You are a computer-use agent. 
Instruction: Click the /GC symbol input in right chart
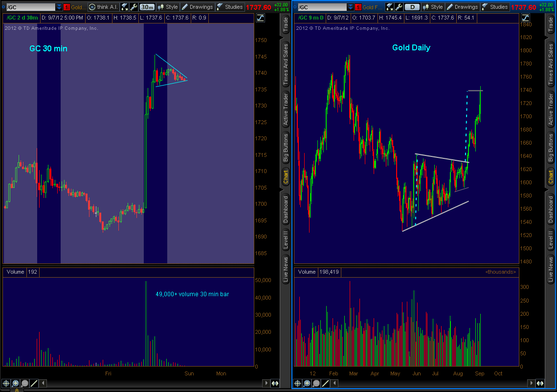click(x=320, y=7)
